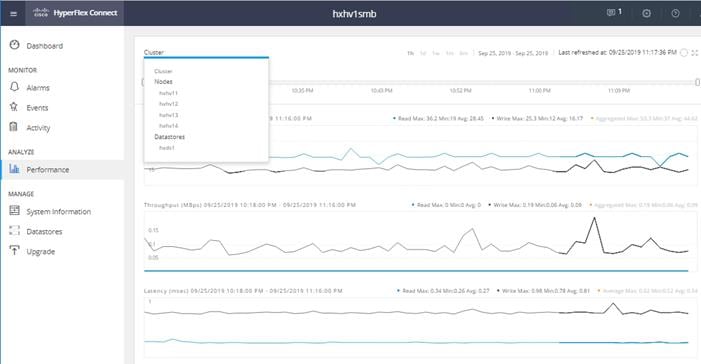This screenshot has width=701, height=364.
Task: Click the Performance bar-chart icon
Action: pyautogui.click(x=14, y=169)
